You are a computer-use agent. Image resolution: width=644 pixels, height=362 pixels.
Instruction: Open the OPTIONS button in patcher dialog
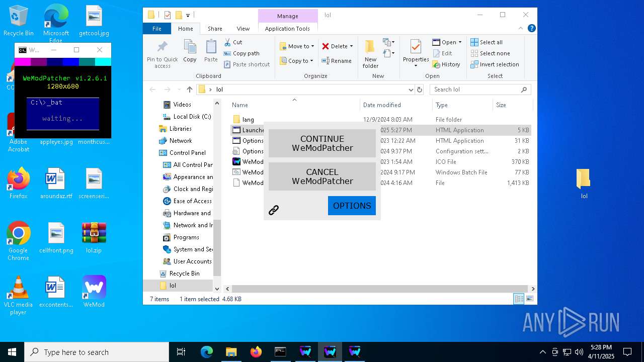tap(352, 206)
